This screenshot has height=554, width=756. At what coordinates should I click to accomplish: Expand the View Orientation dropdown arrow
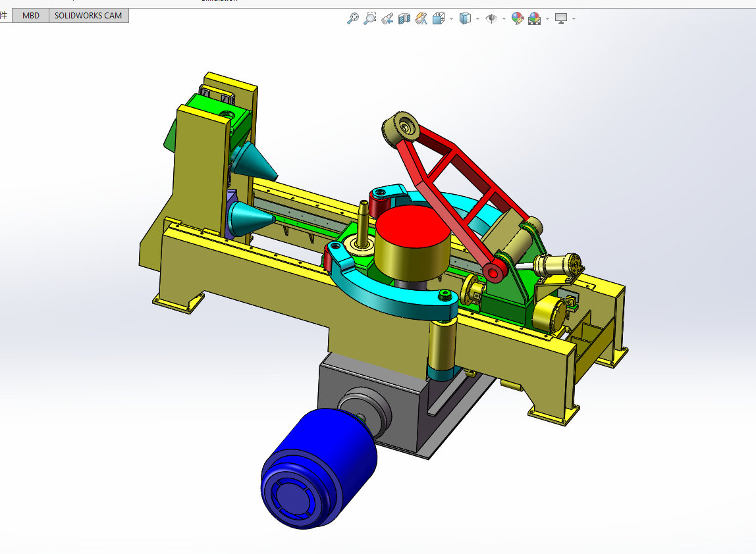451,19
